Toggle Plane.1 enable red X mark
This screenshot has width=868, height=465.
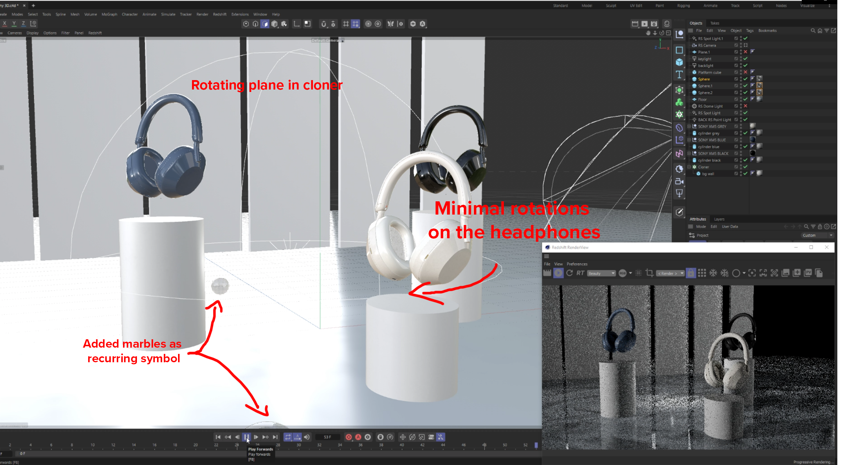click(745, 52)
